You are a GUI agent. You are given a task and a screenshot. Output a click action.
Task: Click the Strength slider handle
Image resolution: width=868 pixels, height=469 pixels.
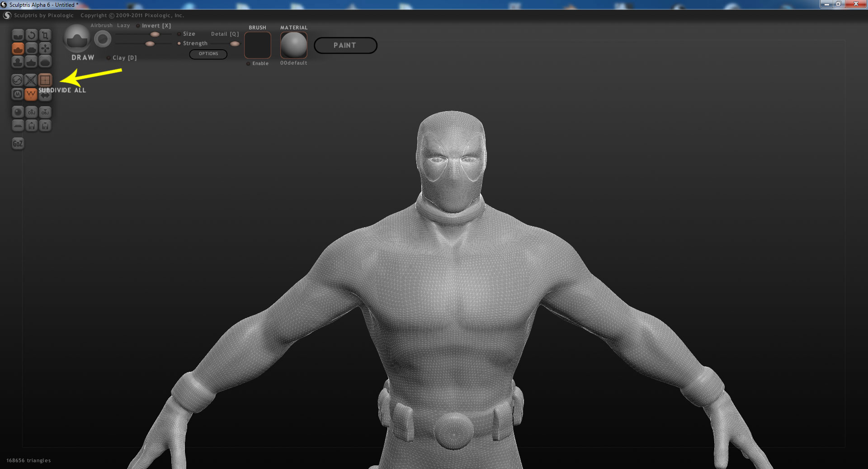click(150, 44)
